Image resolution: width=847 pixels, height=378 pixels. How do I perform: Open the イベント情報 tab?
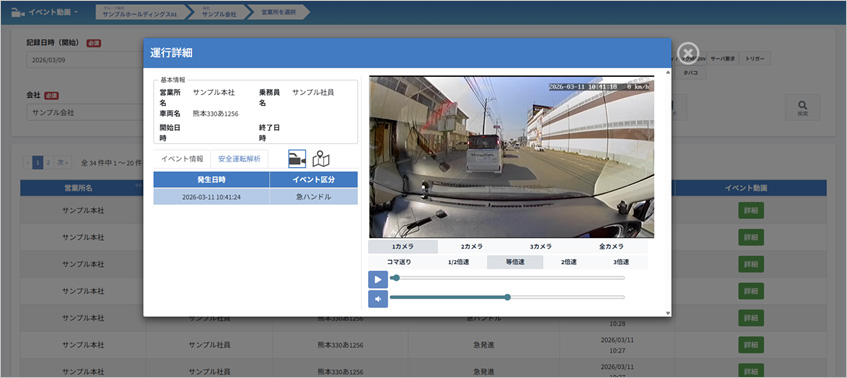point(182,159)
